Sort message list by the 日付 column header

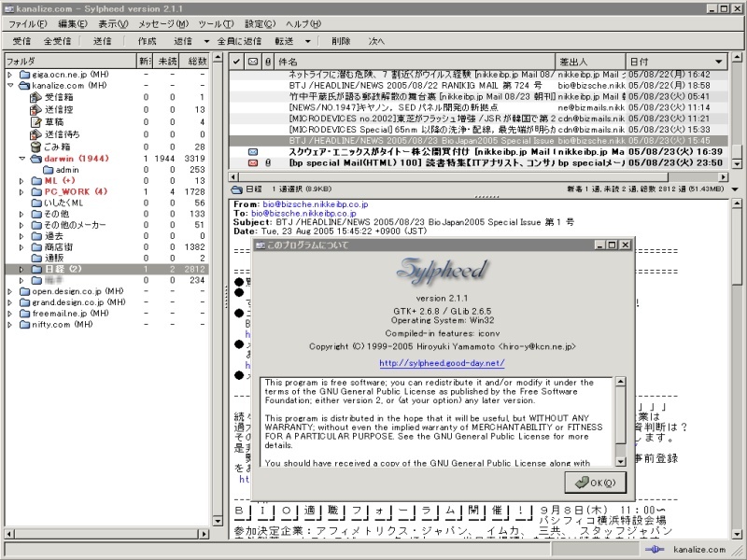pos(675,62)
